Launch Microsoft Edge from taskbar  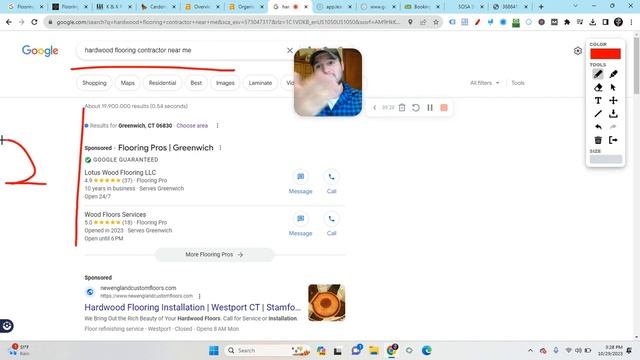point(427,351)
